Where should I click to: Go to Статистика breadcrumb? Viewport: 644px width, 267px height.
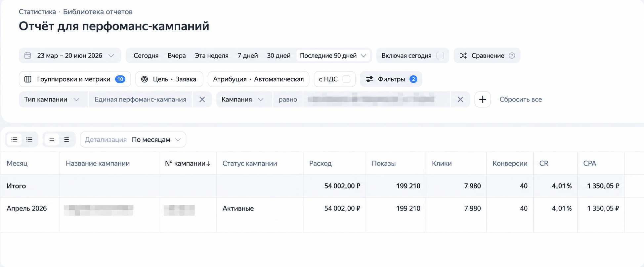point(37,12)
